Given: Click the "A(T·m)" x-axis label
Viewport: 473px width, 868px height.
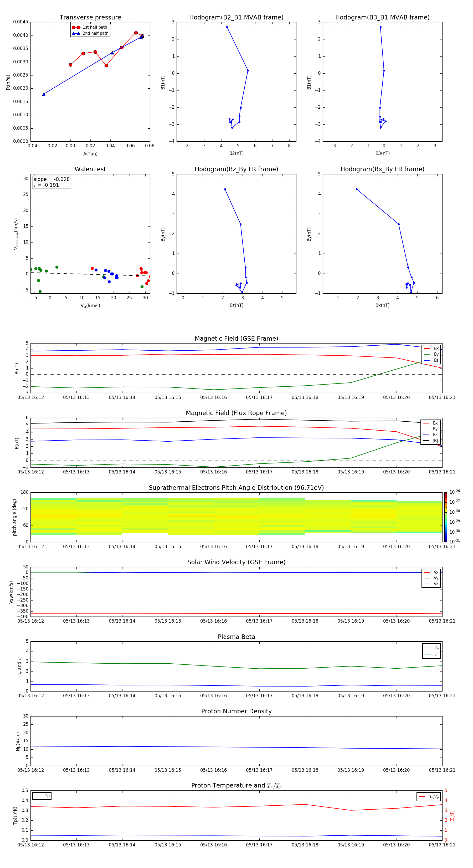Looking at the screenshot, I should 90,154.
